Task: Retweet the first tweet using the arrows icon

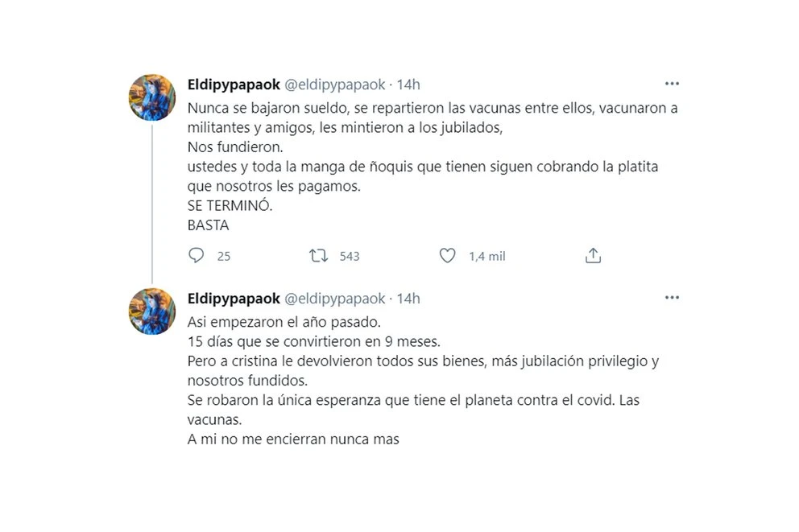Action: tap(319, 256)
